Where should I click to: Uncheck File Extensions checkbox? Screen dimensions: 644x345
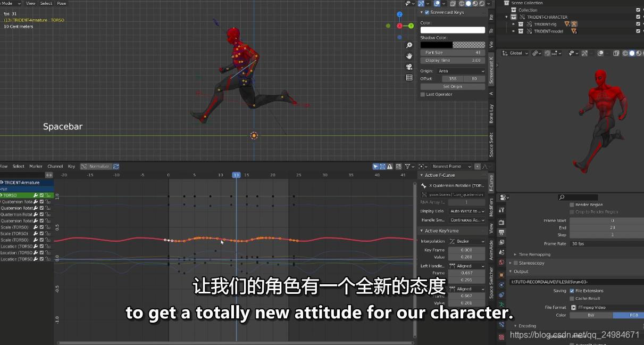point(572,291)
